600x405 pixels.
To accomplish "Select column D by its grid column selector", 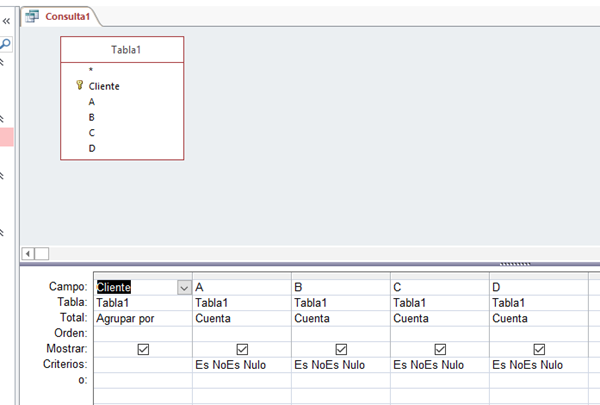I will 539,276.
